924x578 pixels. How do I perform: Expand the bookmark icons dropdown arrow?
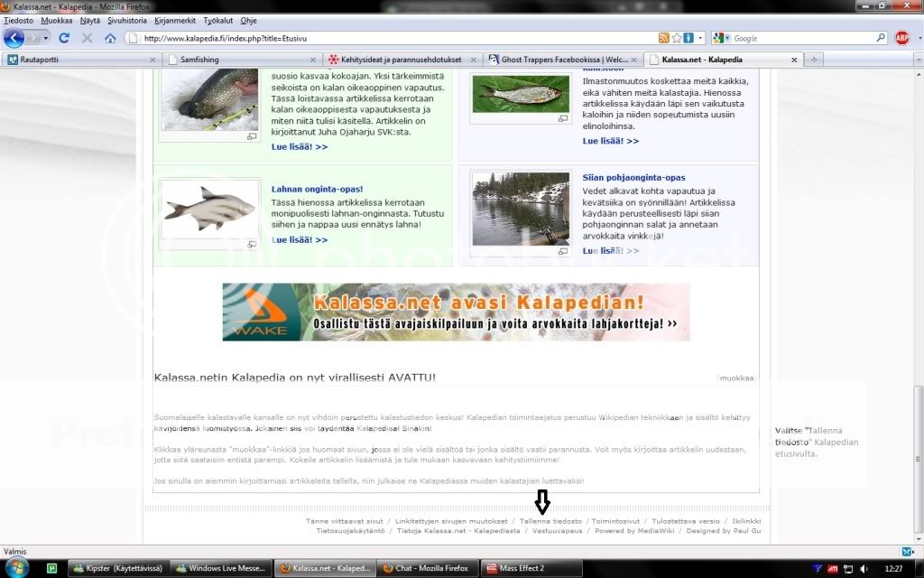[700, 38]
